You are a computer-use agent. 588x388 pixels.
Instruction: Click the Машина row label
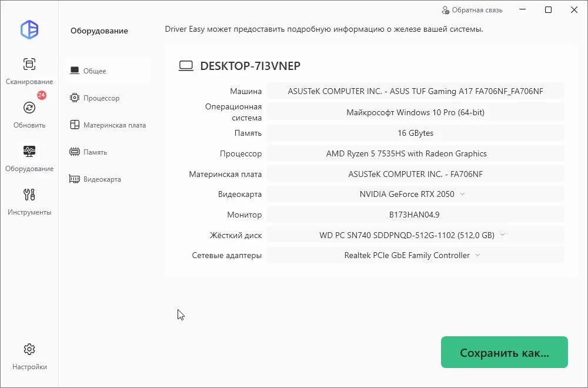pyautogui.click(x=246, y=91)
